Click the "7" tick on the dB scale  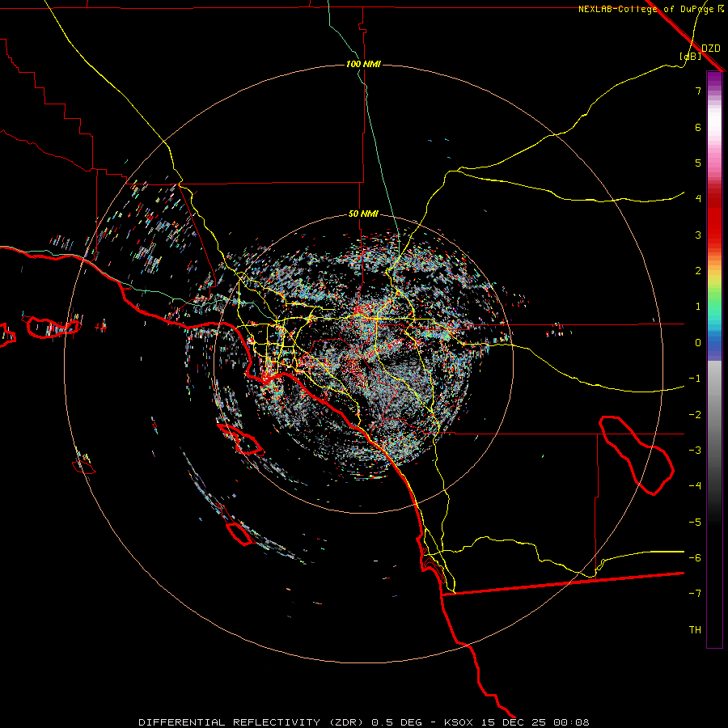click(698, 91)
